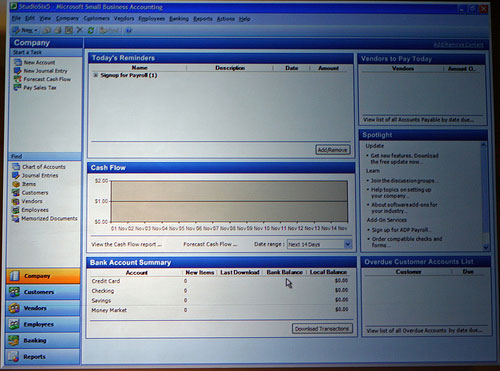The height and width of the screenshot is (371, 500).
Task: Open Chart of Accounts icon
Action: [16, 166]
